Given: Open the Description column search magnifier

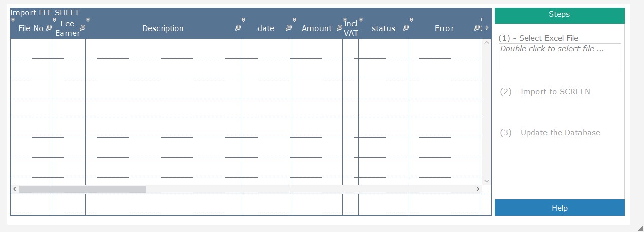Looking at the screenshot, I should click(238, 28).
